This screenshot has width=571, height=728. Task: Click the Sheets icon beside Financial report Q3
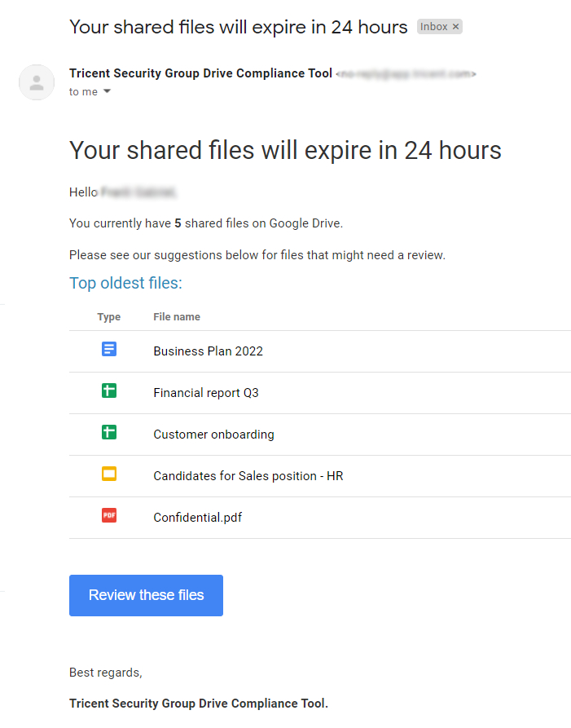pos(109,391)
